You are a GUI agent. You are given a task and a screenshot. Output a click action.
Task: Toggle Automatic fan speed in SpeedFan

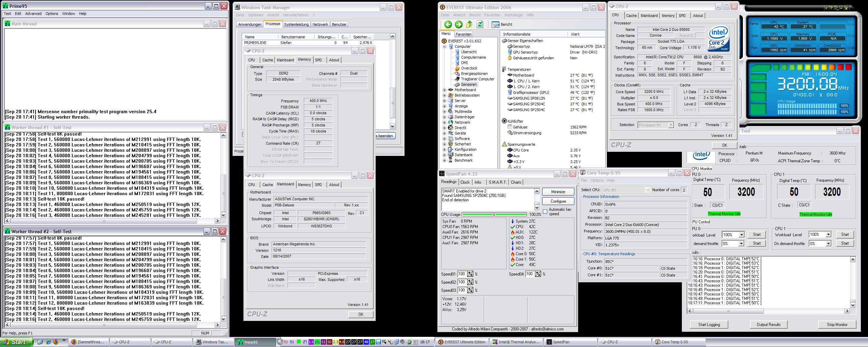click(545, 212)
